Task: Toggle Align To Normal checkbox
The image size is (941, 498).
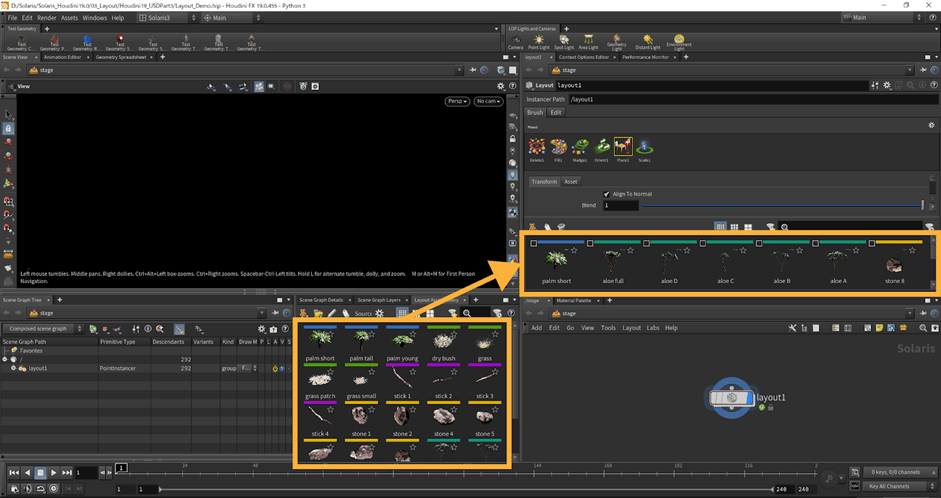Action: coord(606,194)
